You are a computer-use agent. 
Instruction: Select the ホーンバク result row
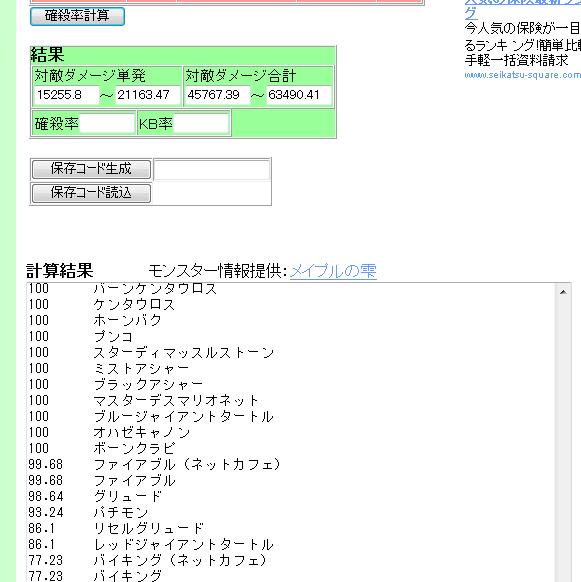[x=291, y=320]
